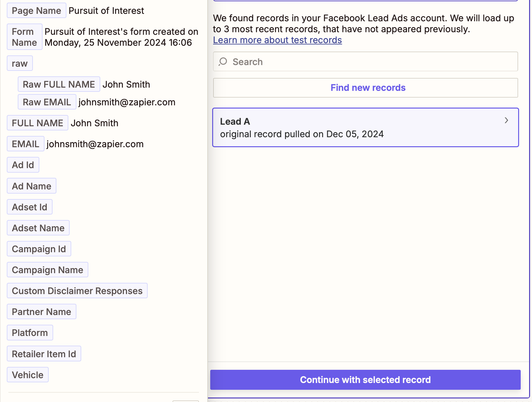This screenshot has height=402, width=532.
Task: Click John Smith value beside FULL NAME tag
Action: tap(94, 123)
